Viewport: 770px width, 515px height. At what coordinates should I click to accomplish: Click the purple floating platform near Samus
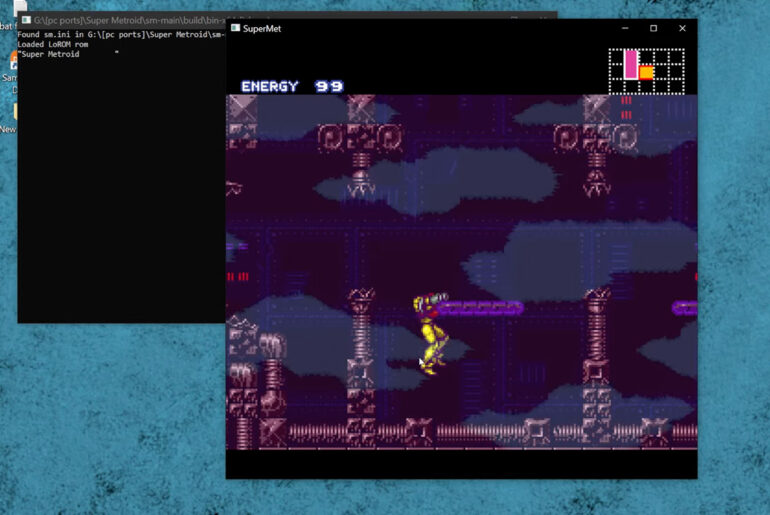pyautogui.click(x=480, y=308)
